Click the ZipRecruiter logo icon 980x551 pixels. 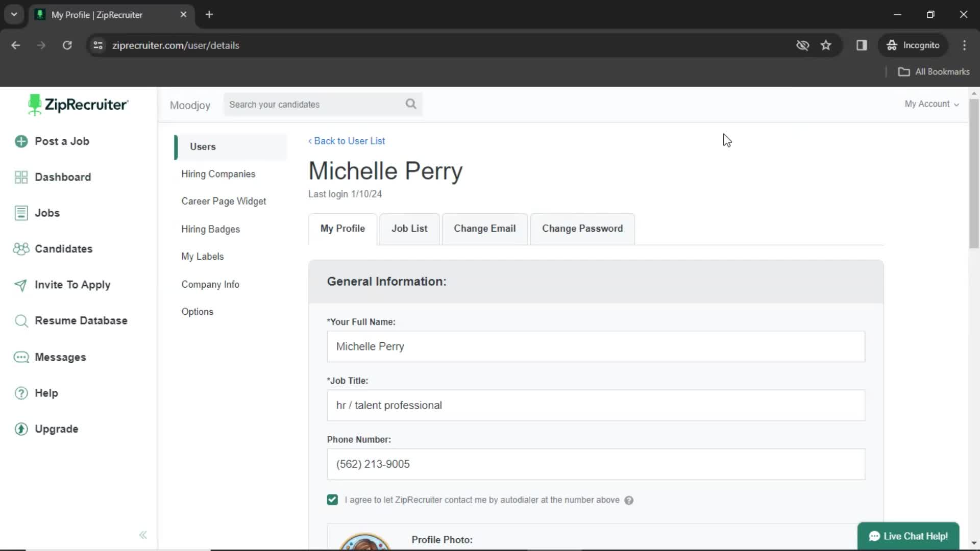coord(34,106)
